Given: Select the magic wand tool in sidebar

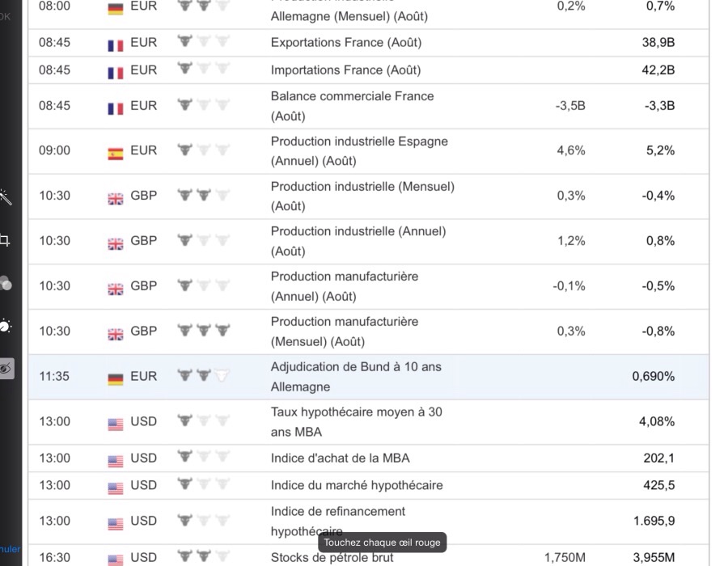Looking at the screenshot, I should [5, 197].
